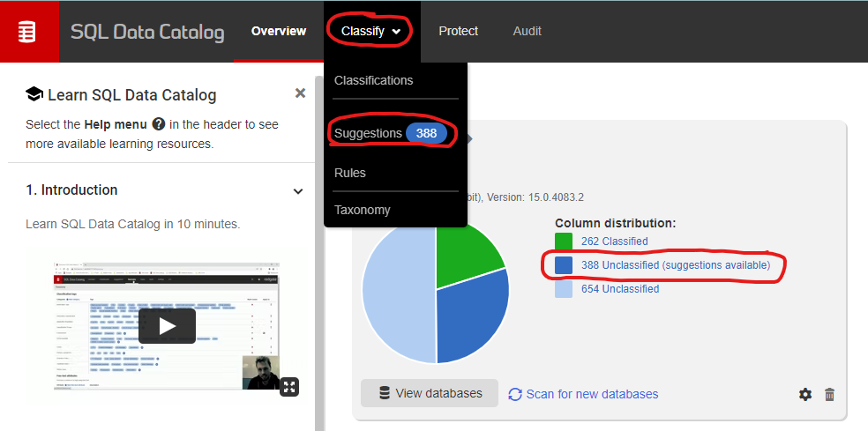Click the Scan for new databases link
This screenshot has width=868, height=431.
point(583,394)
